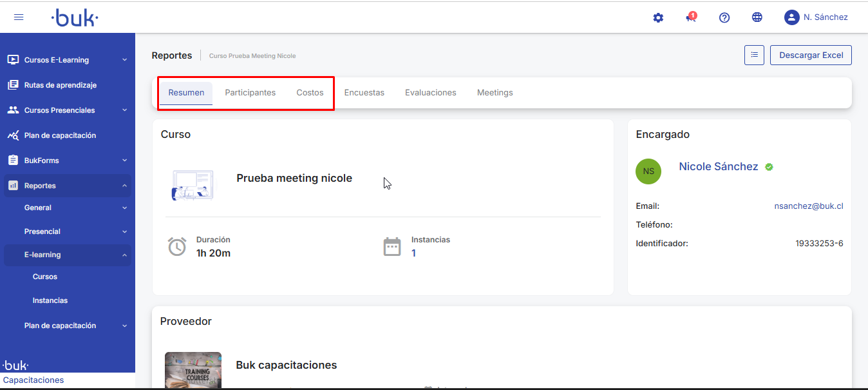This screenshot has width=868, height=390.
Task: Click the Buk logo in header
Action: pyautogui.click(x=75, y=18)
